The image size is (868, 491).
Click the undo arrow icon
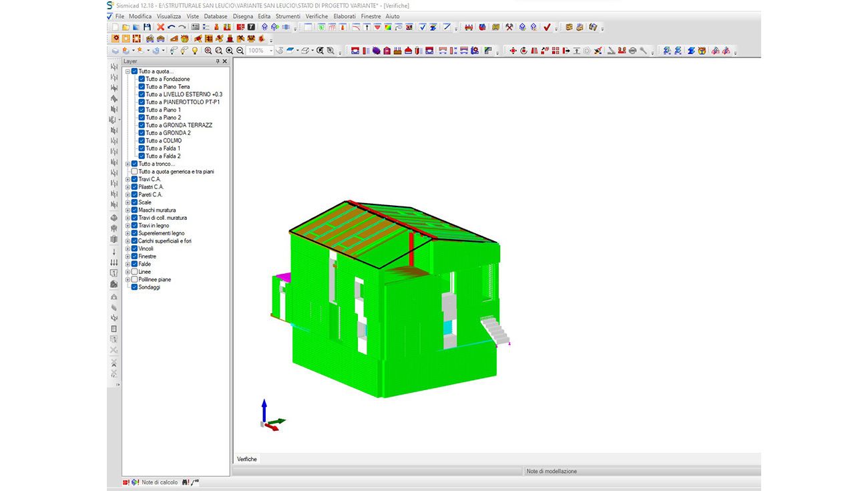[171, 27]
